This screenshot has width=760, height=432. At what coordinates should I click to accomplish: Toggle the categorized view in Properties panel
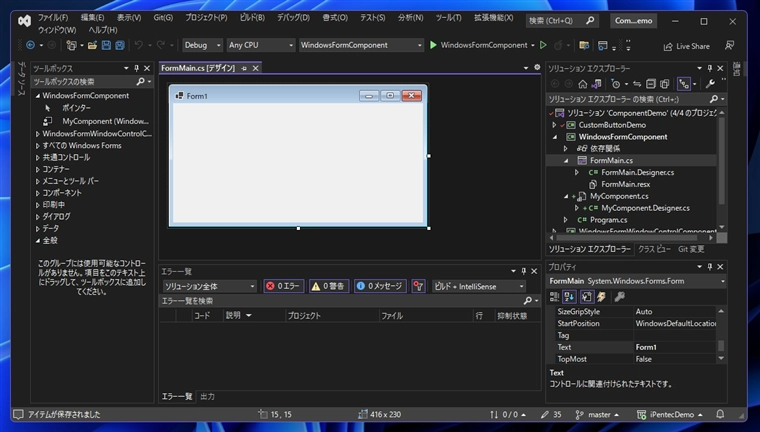[x=554, y=297]
